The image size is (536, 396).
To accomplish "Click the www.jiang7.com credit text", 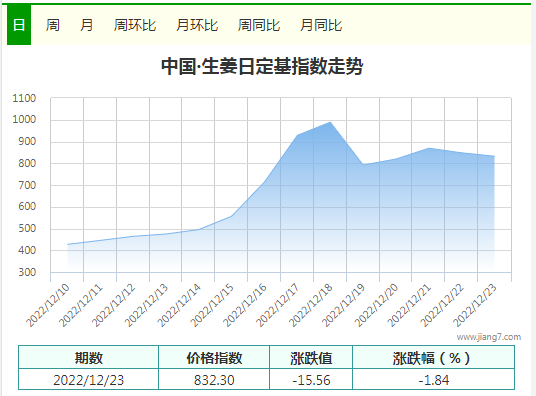I will click(x=489, y=337).
